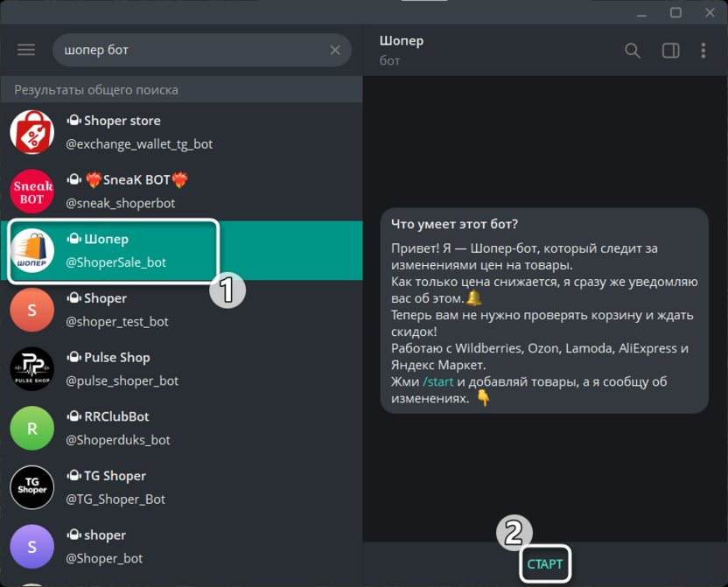Click the @exchange_wallet_tg_bot username

click(x=139, y=144)
